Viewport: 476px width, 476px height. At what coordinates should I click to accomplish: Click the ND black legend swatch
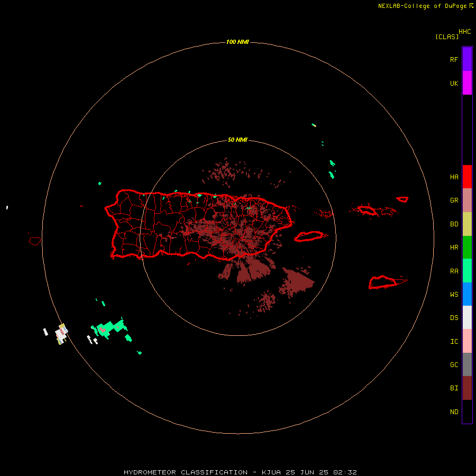pyautogui.click(x=467, y=411)
